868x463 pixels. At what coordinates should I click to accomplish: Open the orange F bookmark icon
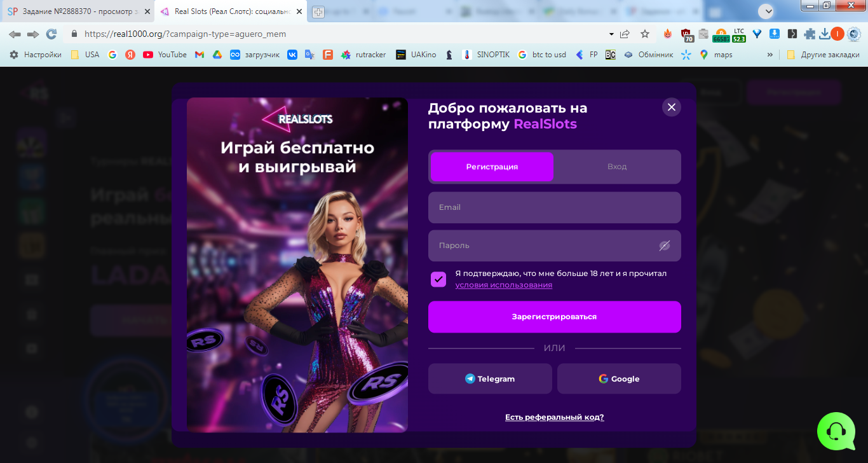[x=328, y=55]
